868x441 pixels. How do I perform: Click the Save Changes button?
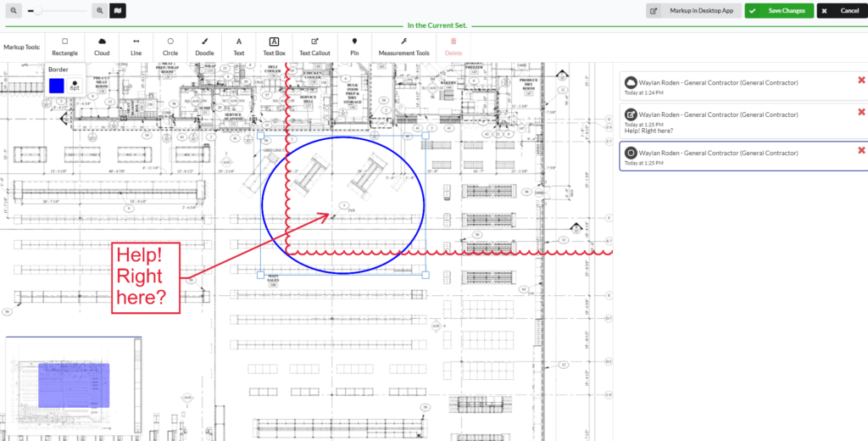(x=779, y=10)
